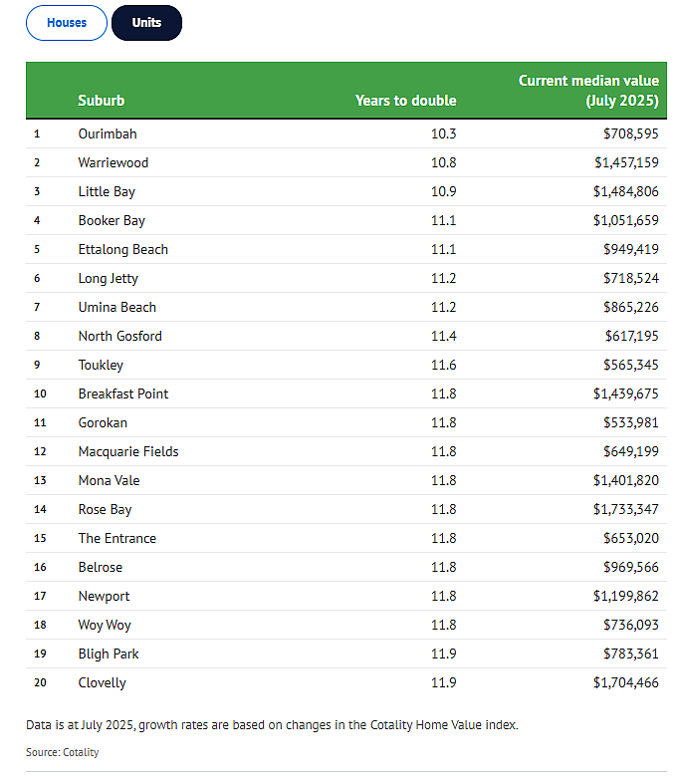This screenshot has height=784, width=685.
Task: Select the Units tab
Action: [x=147, y=23]
